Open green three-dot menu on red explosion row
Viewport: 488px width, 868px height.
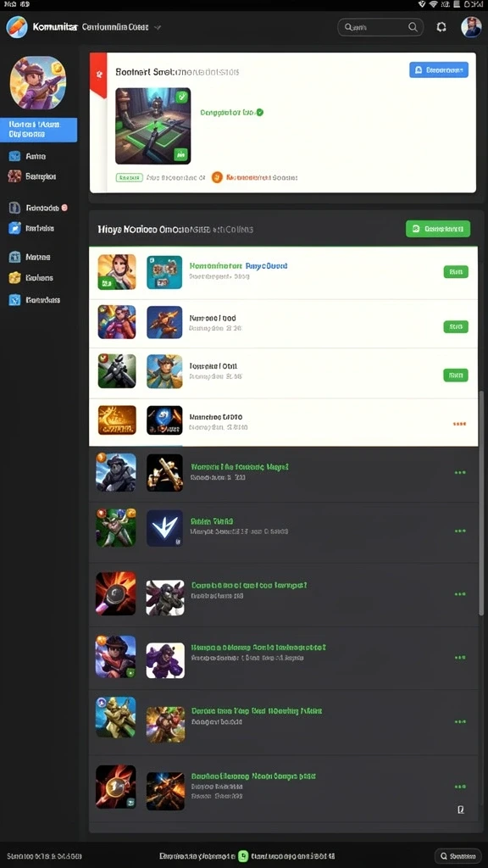coord(460,594)
